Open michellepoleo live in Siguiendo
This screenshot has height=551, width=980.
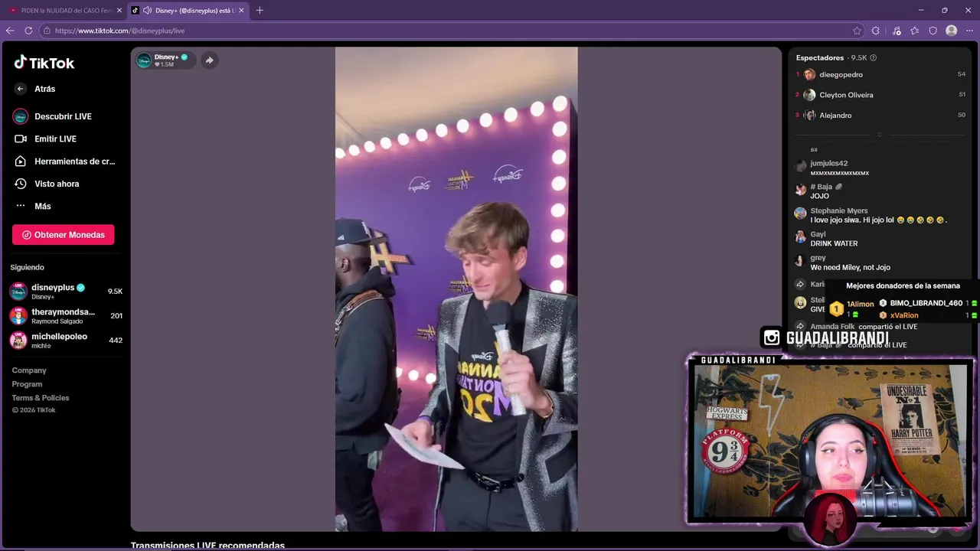(x=65, y=341)
